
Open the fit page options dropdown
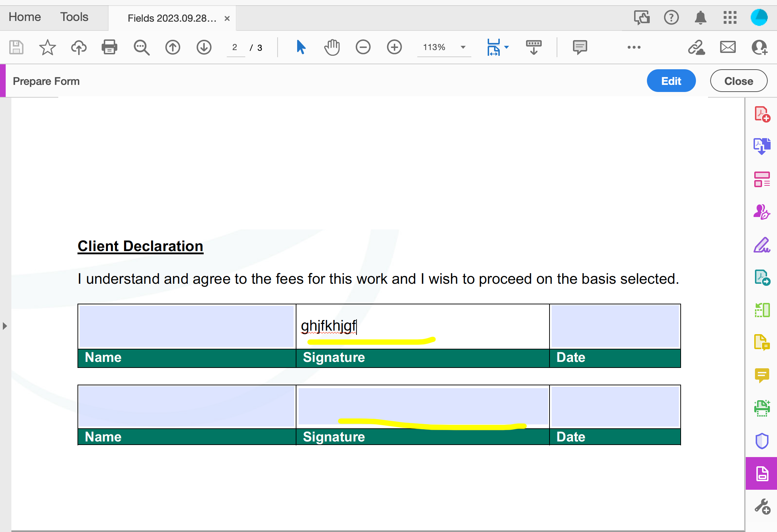[x=507, y=47]
